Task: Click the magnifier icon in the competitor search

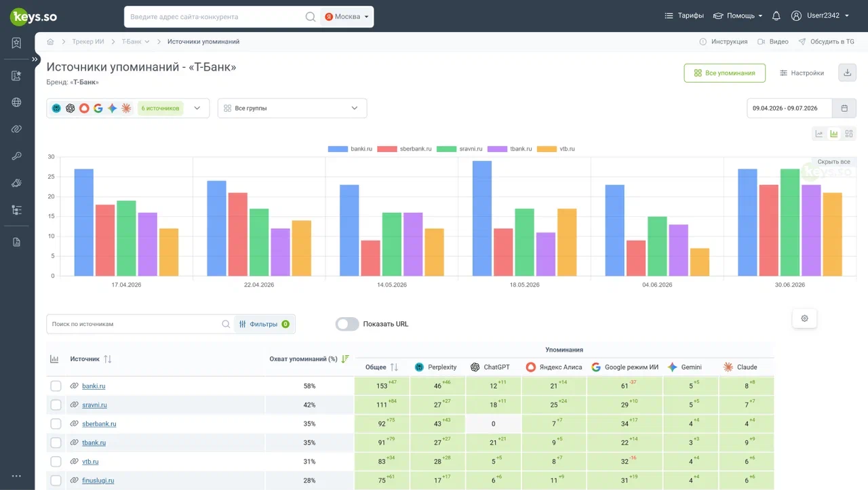Action: point(311,16)
